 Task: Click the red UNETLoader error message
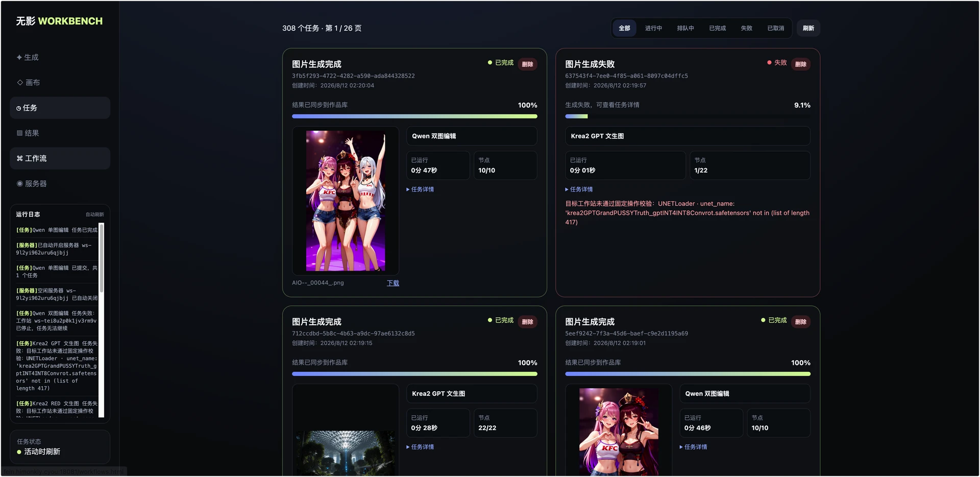(x=687, y=213)
